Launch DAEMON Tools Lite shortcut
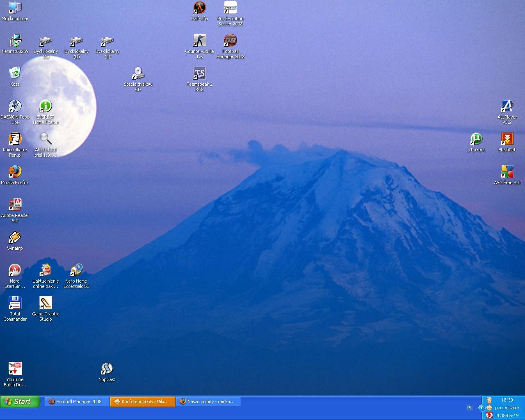The image size is (525, 420). [15, 112]
